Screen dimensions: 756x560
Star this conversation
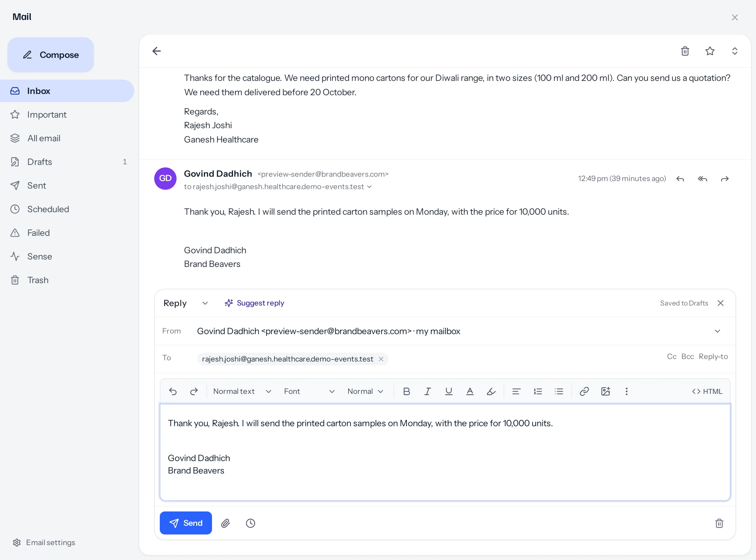(x=710, y=51)
